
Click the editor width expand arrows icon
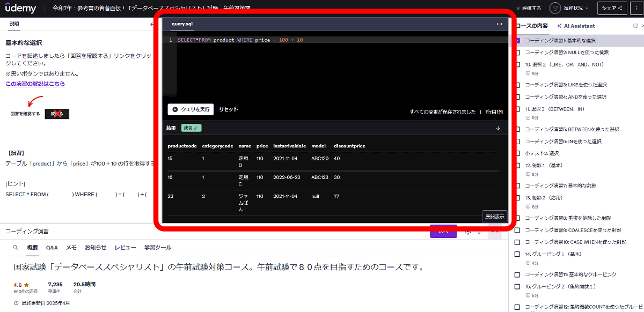tap(499, 24)
